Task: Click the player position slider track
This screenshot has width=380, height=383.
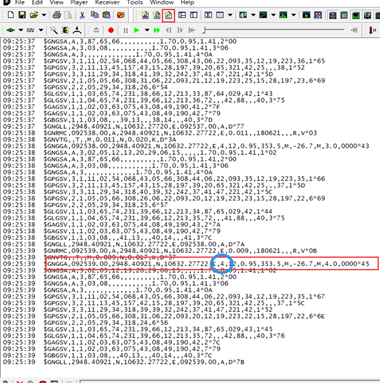Action: click(274, 30)
